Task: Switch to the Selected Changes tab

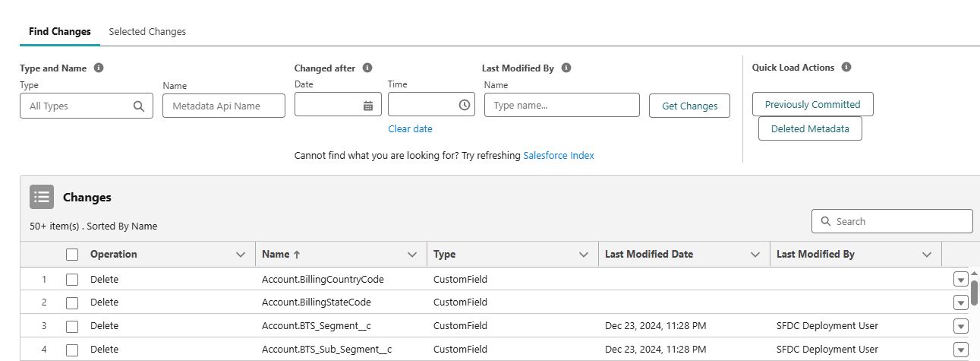Action: [147, 32]
